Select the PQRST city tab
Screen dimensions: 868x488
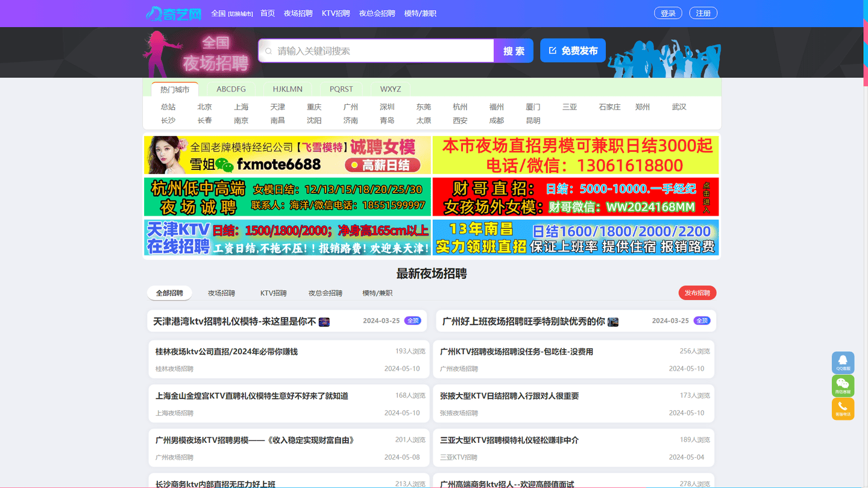point(341,89)
